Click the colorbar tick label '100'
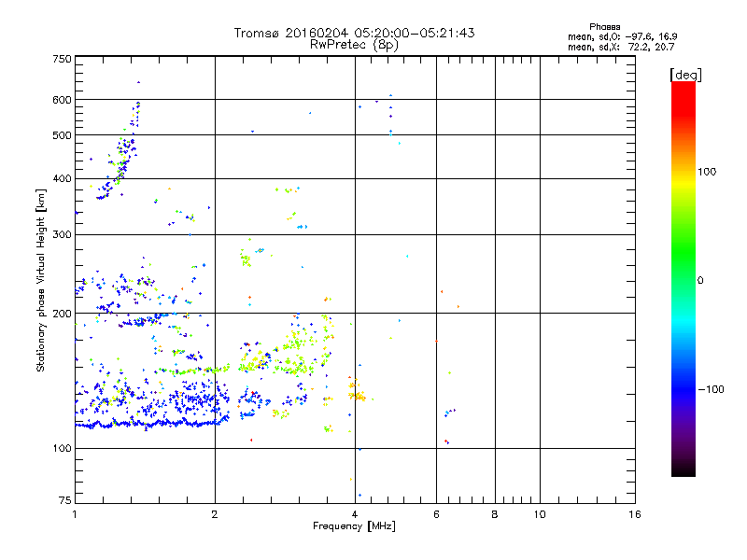747x560 pixels. click(707, 172)
